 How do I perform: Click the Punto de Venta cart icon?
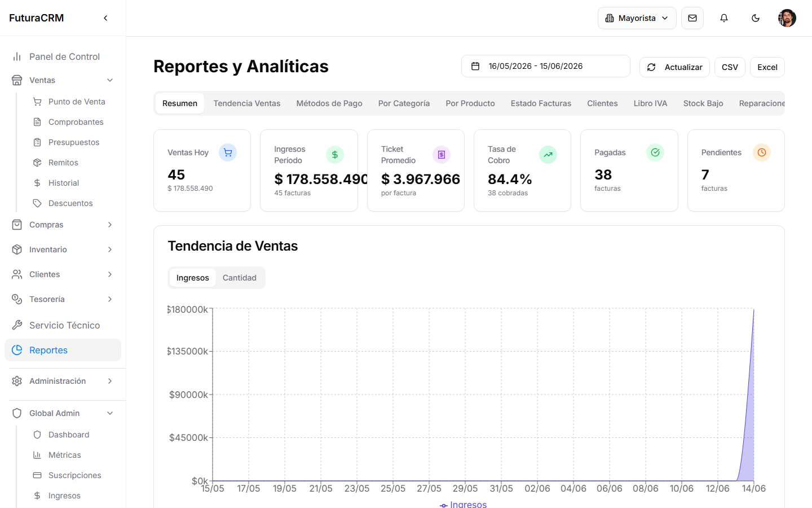tap(37, 102)
